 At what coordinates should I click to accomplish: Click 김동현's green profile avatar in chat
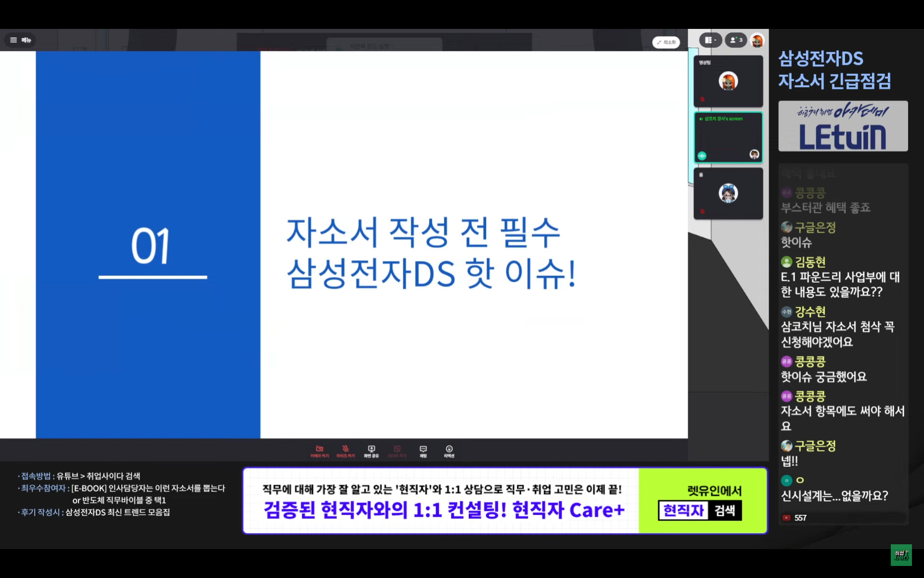(x=786, y=262)
